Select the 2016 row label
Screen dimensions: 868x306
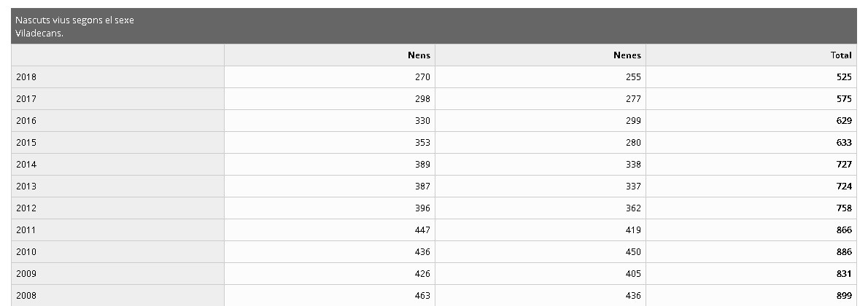[26, 121]
